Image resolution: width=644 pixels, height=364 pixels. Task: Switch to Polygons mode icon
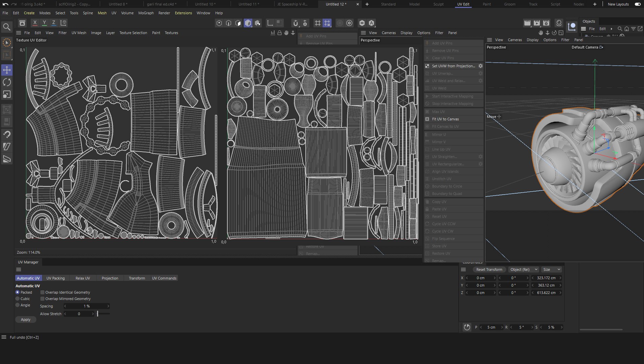click(238, 23)
